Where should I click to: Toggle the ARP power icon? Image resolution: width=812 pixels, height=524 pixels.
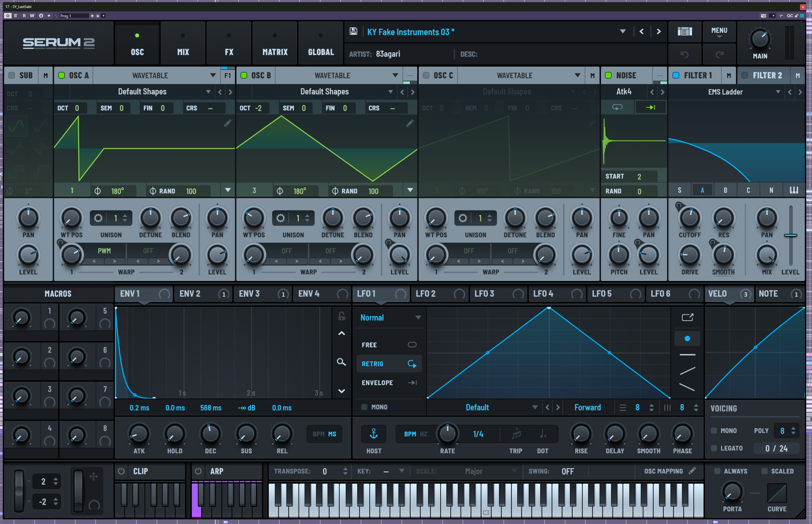198,471
